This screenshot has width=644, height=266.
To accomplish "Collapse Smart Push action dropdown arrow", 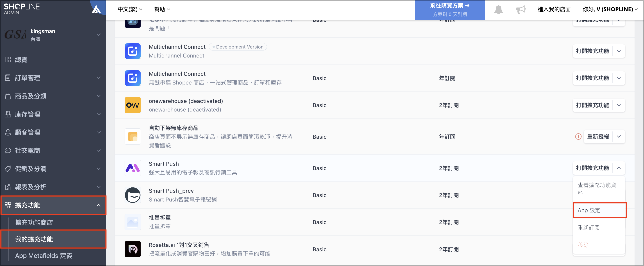I will 619,168.
